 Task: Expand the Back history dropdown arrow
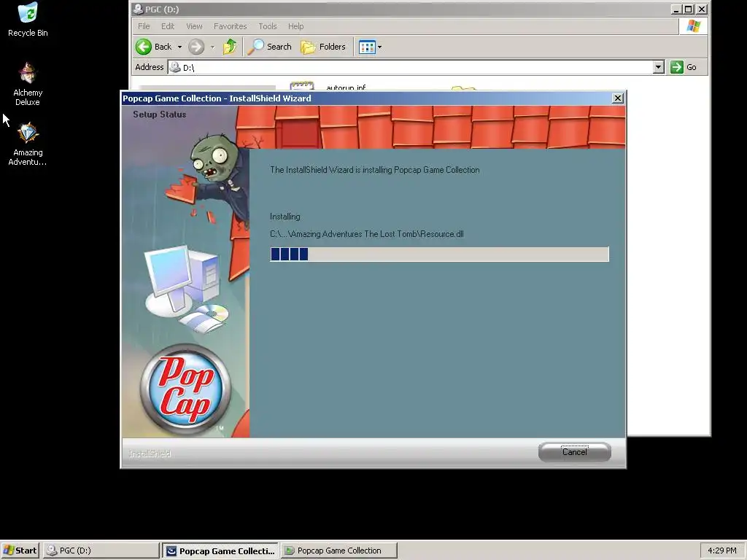point(179,47)
